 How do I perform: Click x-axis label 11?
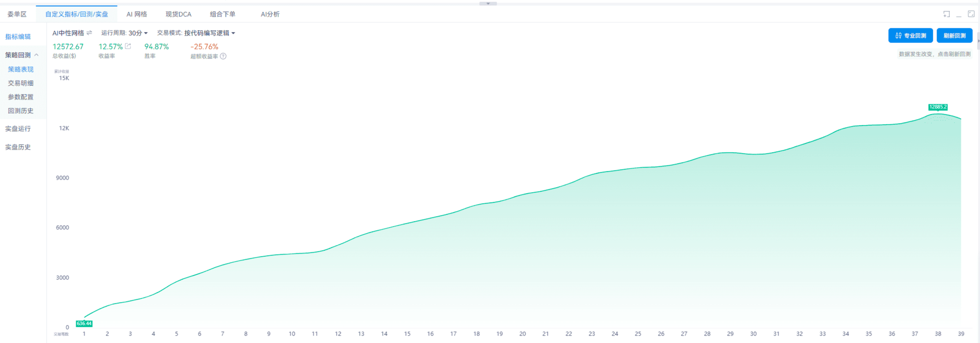[x=315, y=334]
